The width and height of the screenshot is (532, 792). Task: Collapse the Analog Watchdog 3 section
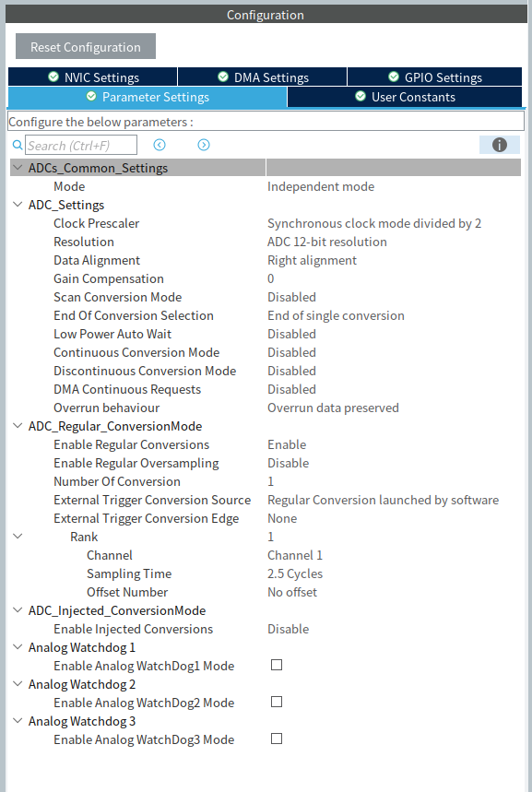coord(18,721)
